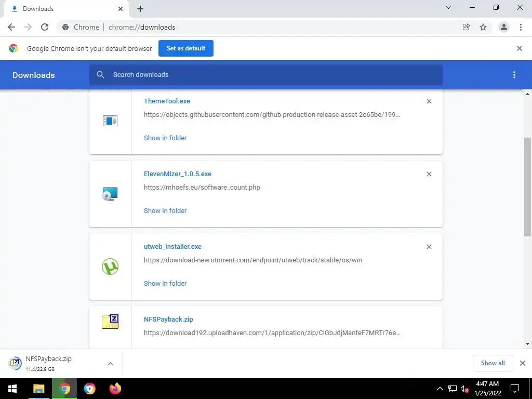Select the Downloads browser tab
Viewport: 532px width, 399px height.
coord(66,9)
